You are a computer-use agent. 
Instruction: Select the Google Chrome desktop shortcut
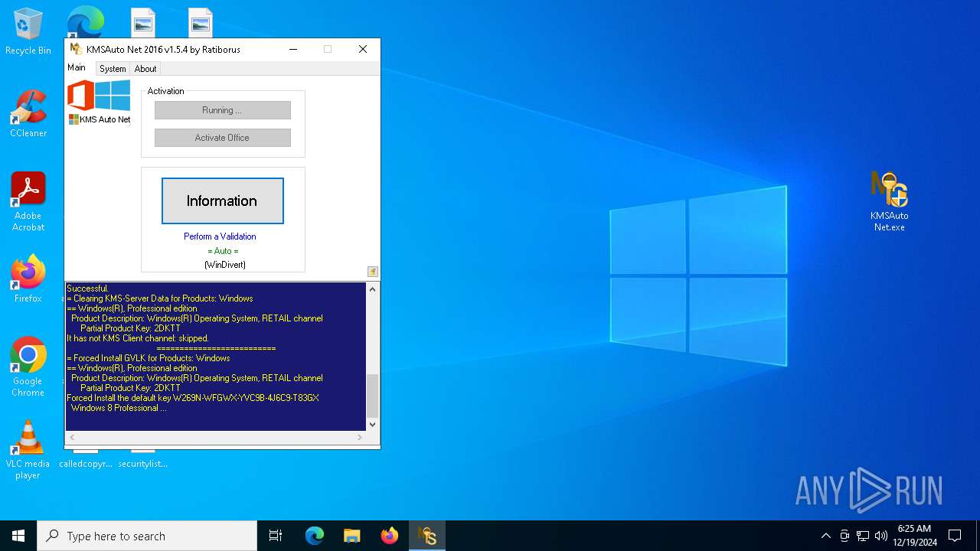(x=28, y=367)
